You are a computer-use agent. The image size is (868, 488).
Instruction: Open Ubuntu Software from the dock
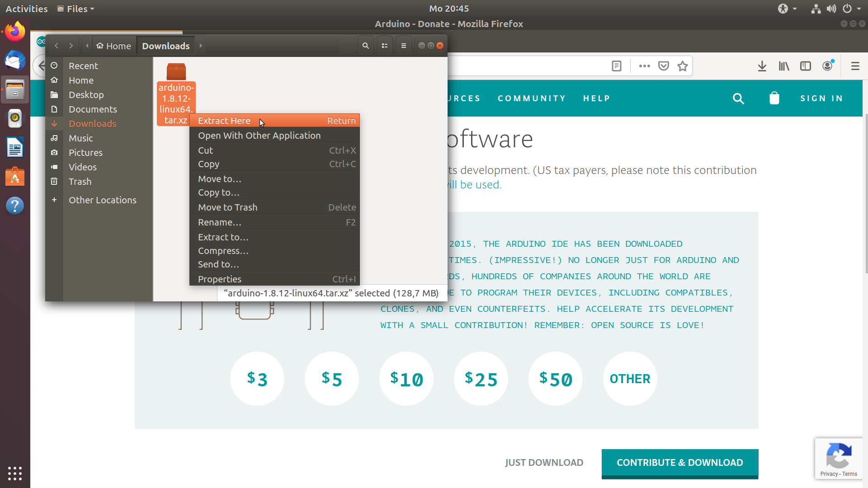tap(15, 176)
